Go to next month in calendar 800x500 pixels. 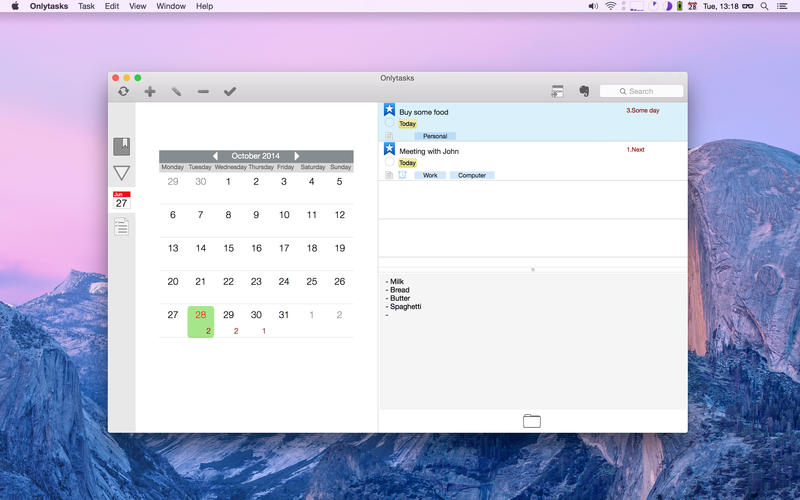(297, 156)
